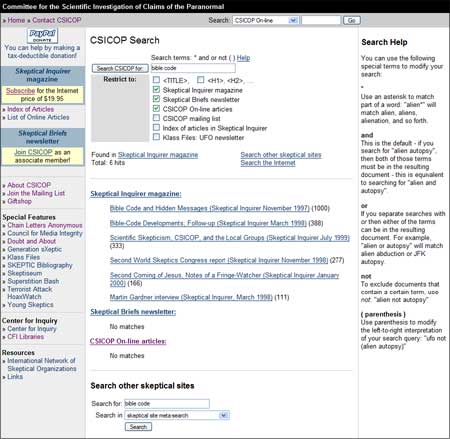Check the <TITLE> restriction checkbox
The width and height of the screenshot is (450, 439).
point(156,80)
